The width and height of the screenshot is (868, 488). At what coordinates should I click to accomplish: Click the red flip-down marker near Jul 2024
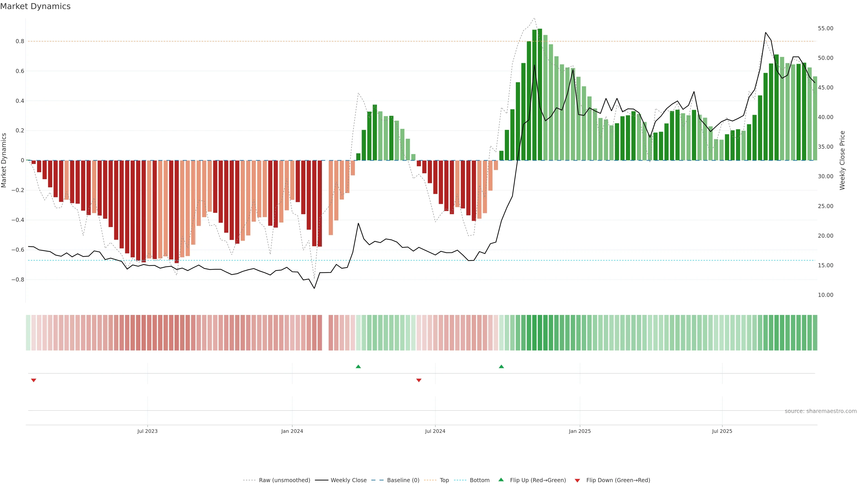(419, 380)
